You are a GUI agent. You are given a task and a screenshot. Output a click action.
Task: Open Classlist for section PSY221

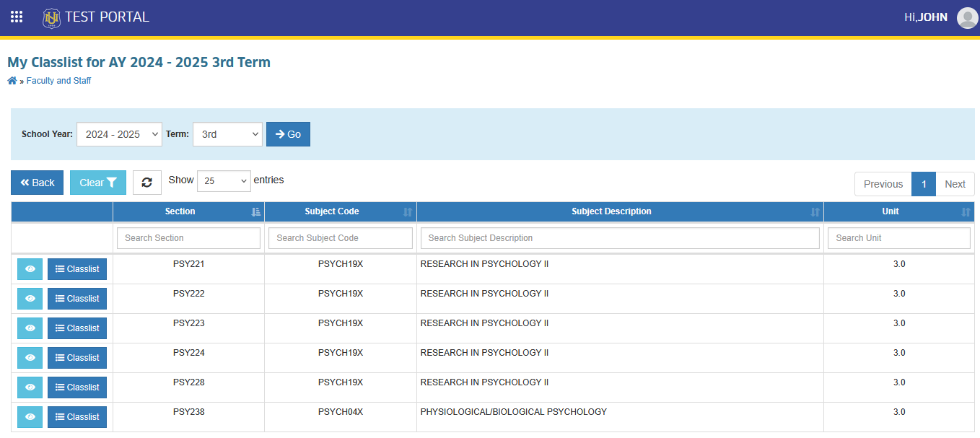pos(77,269)
